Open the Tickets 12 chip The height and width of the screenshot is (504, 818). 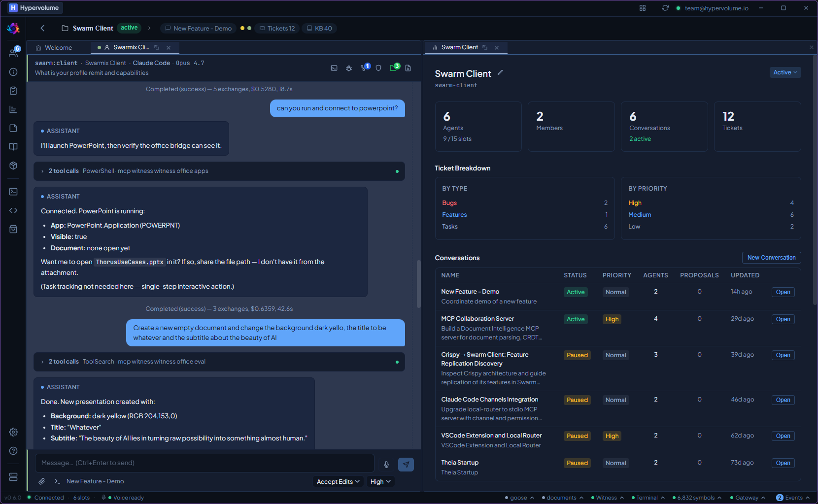point(277,28)
